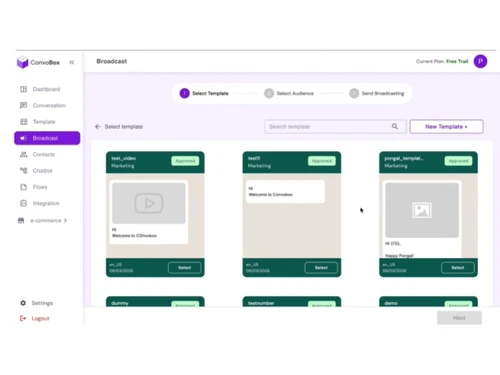Click the e-commerce store icon
The height and width of the screenshot is (375, 500).
click(x=21, y=220)
